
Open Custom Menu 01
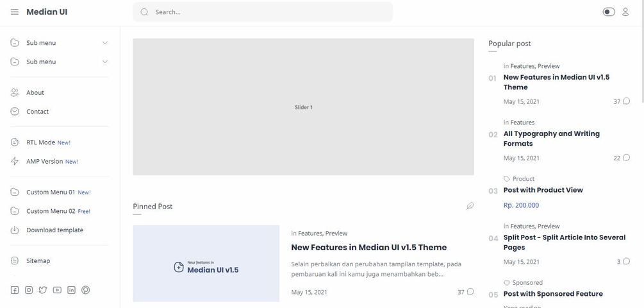[x=51, y=192]
